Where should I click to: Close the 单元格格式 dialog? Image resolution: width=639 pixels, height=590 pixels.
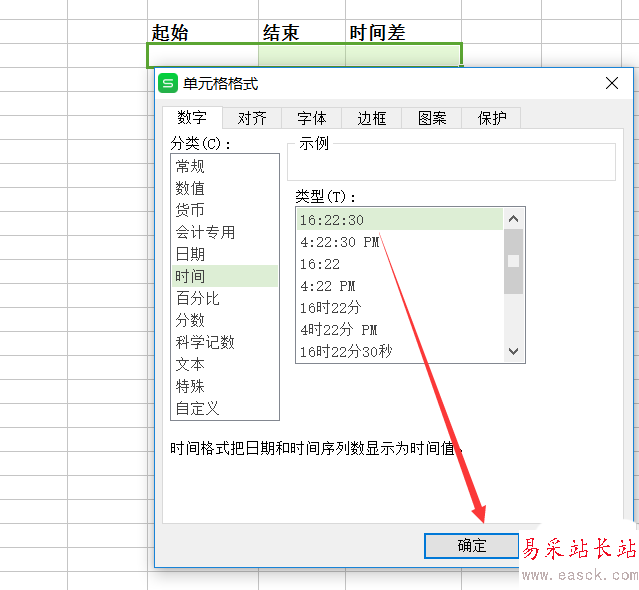pyautogui.click(x=612, y=83)
